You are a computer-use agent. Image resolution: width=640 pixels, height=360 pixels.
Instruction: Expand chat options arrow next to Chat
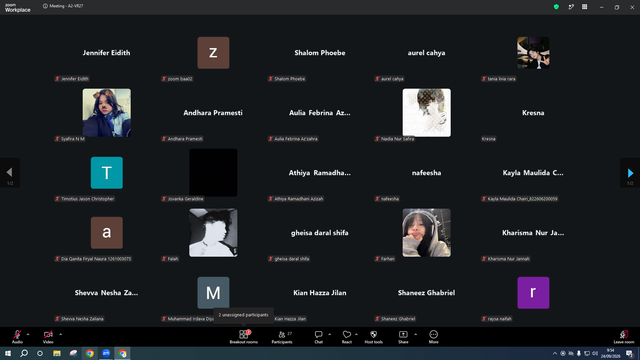click(329, 334)
